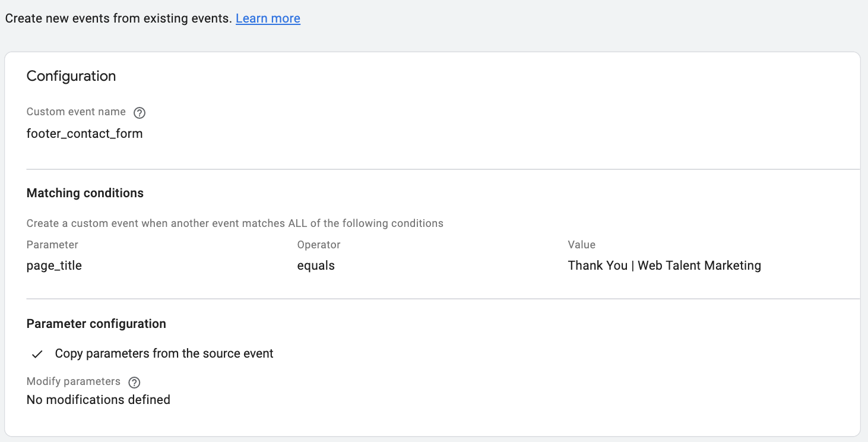Select the page_title parameter value

tap(54, 266)
